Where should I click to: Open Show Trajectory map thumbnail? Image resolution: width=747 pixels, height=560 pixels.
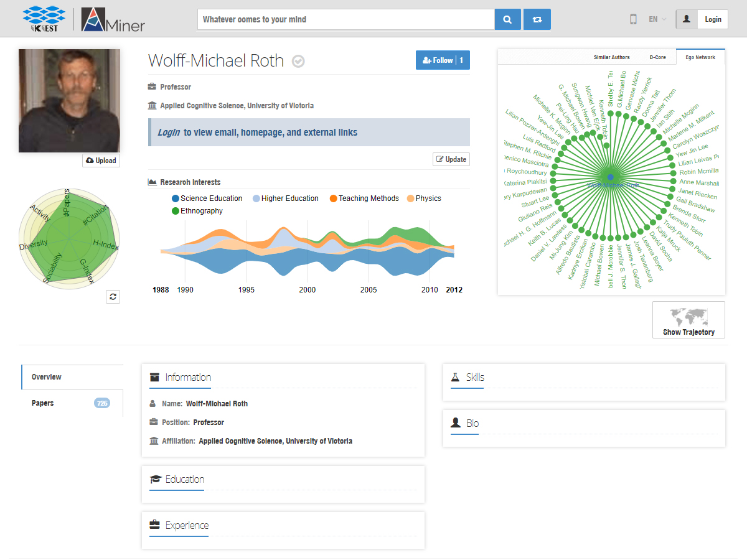pos(688,320)
